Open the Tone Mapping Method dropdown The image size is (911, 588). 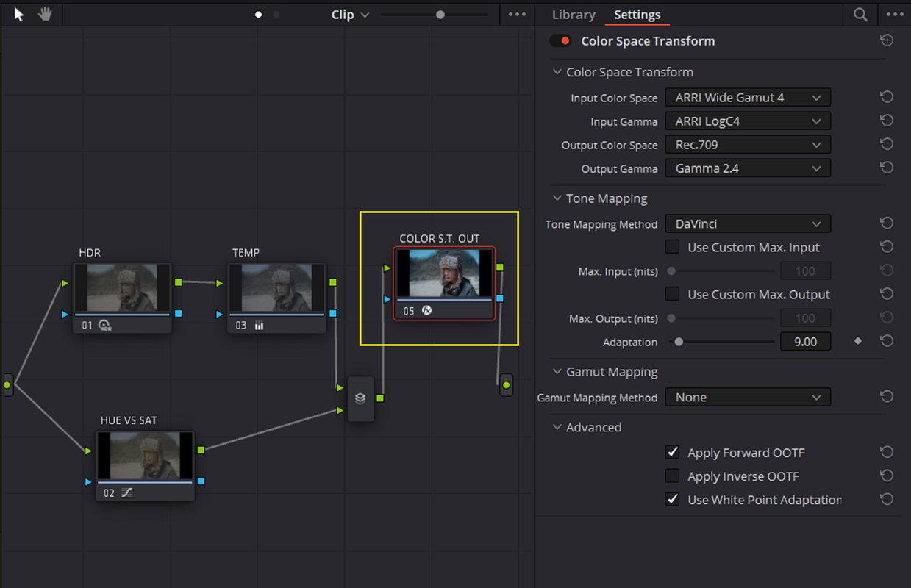[x=748, y=223]
